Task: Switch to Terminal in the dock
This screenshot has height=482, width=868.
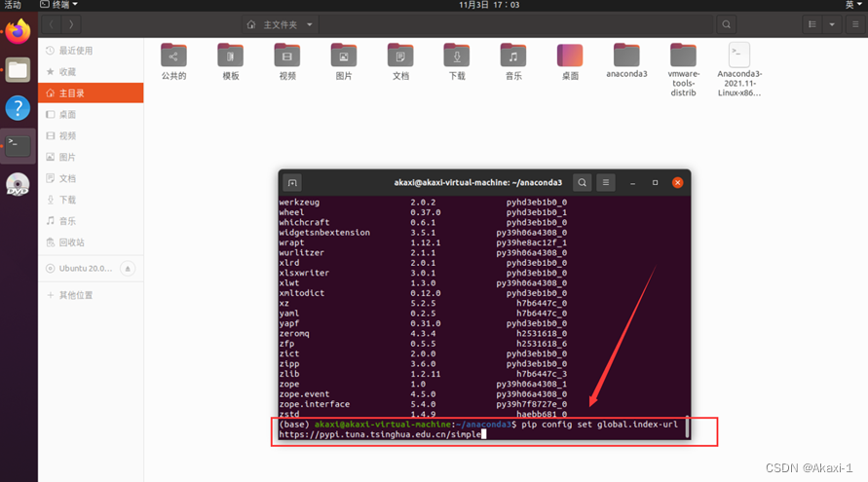Action: click(18, 146)
